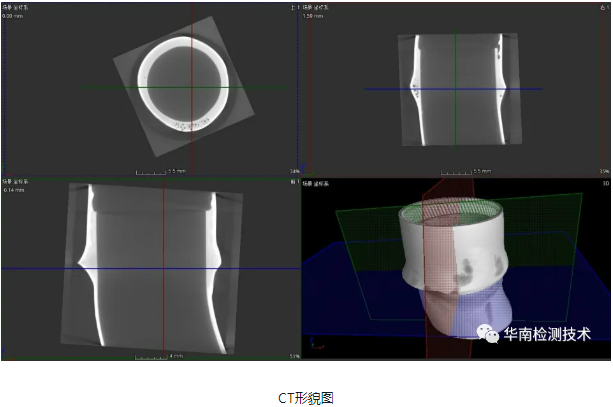
Task: Click the CT形貌图 caption text
Action: [306, 397]
